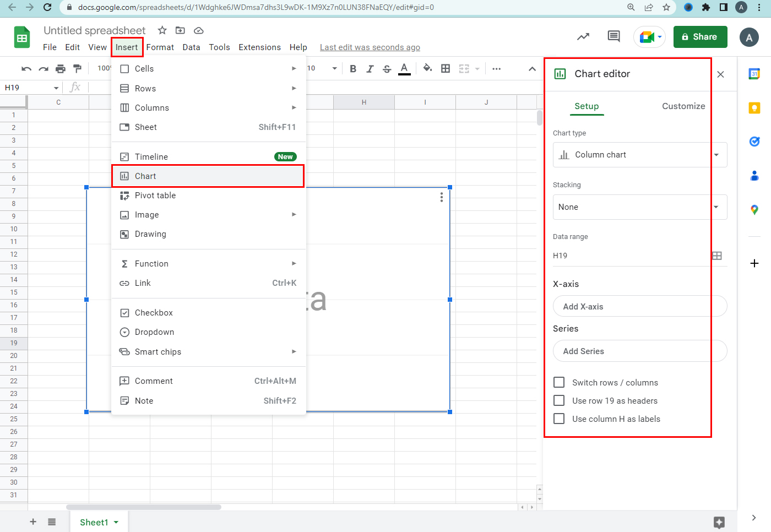Image resolution: width=771 pixels, height=532 pixels.
Task: Check Use row 19 as headers
Action: click(559, 400)
